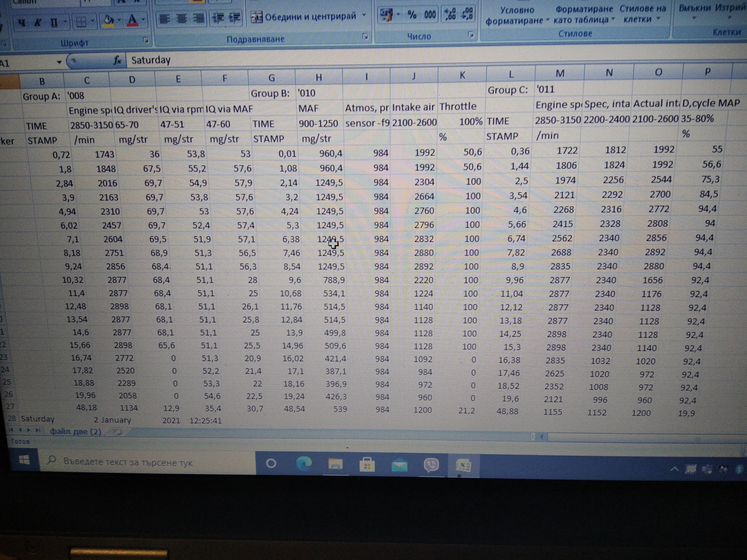Open Viber from the Windows taskbar
This screenshot has height=560, width=747.
coord(431,465)
